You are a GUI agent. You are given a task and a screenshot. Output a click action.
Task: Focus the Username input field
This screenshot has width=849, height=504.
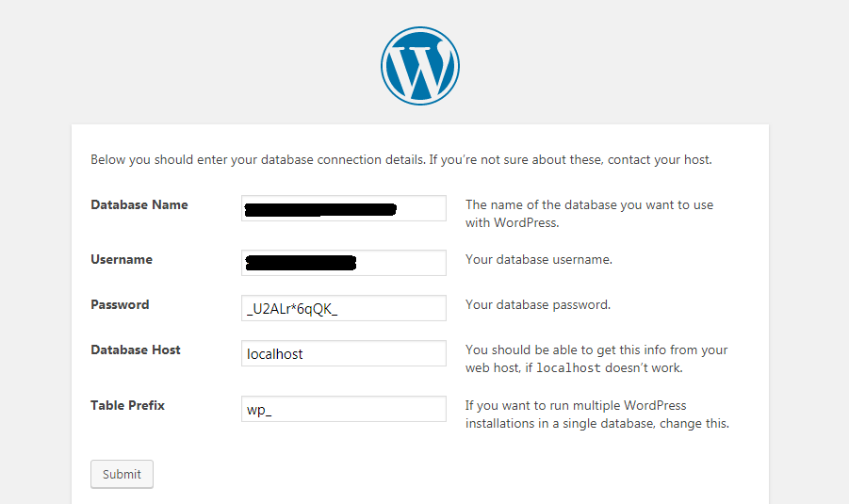tap(344, 263)
